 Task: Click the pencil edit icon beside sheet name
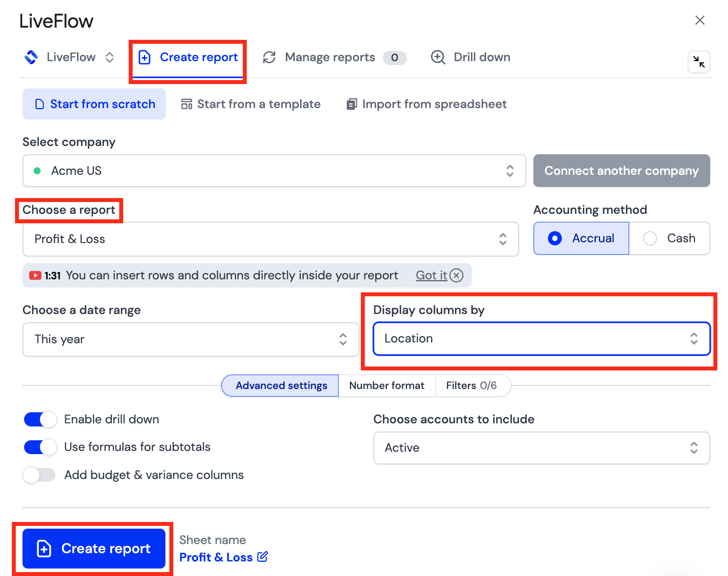pyautogui.click(x=263, y=557)
